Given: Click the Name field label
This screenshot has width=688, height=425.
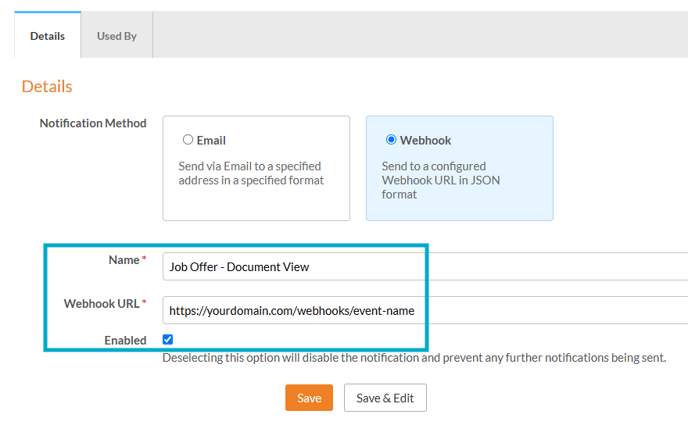Looking at the screenshot, I should 124,260.
